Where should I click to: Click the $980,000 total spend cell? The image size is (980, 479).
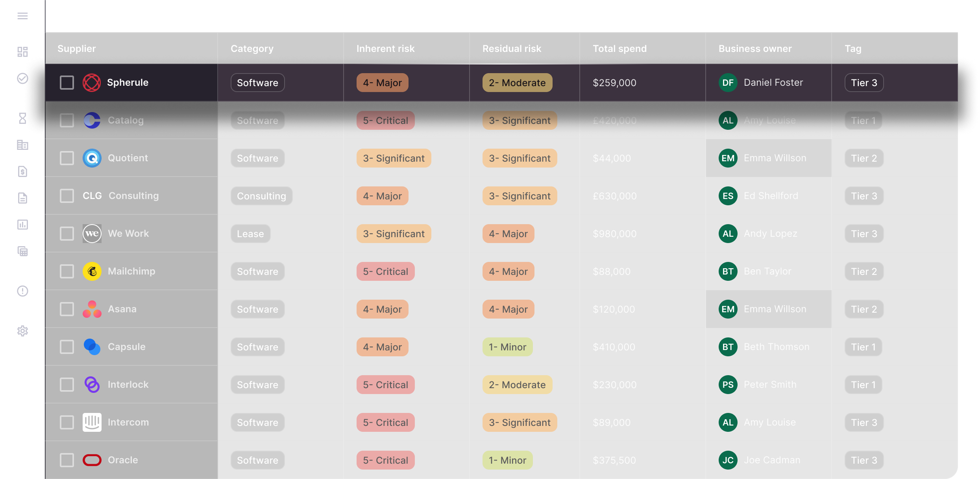click(614, 234)
